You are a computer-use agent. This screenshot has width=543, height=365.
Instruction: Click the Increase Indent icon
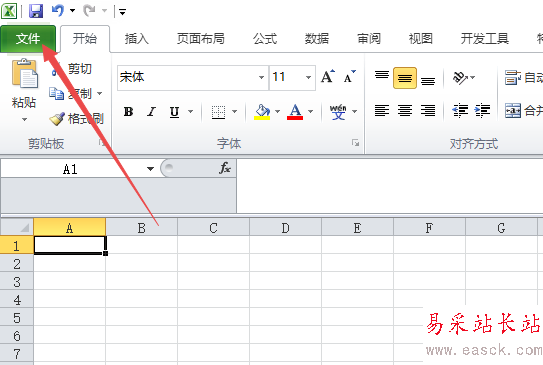[482, 111]
